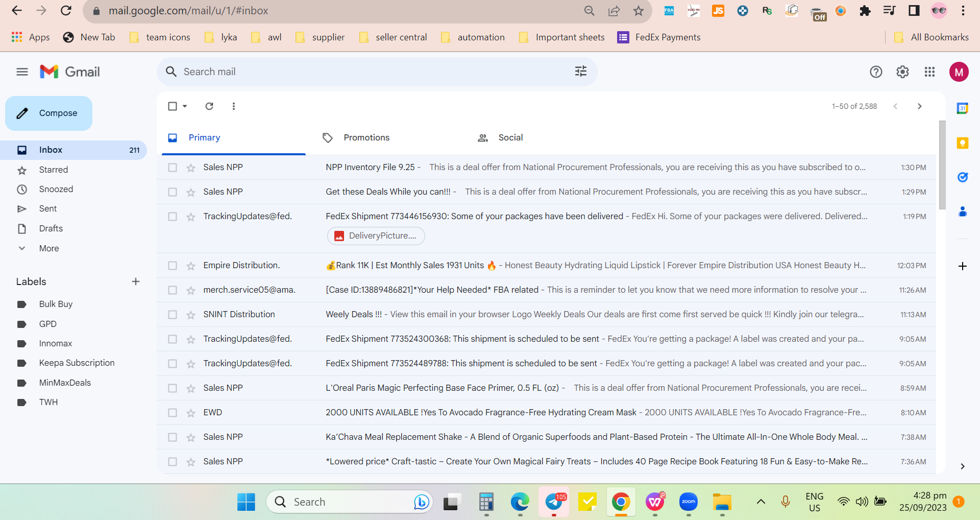Open the Important sheets bookmarks folder
The width and height of the screenshot is (980, 520).
coord(561,37)
